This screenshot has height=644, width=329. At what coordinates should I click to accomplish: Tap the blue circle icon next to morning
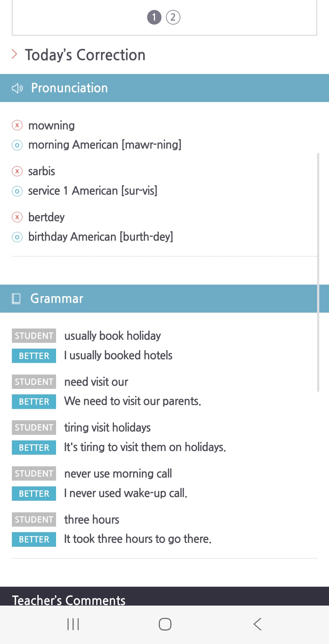(x=17, y=145)
